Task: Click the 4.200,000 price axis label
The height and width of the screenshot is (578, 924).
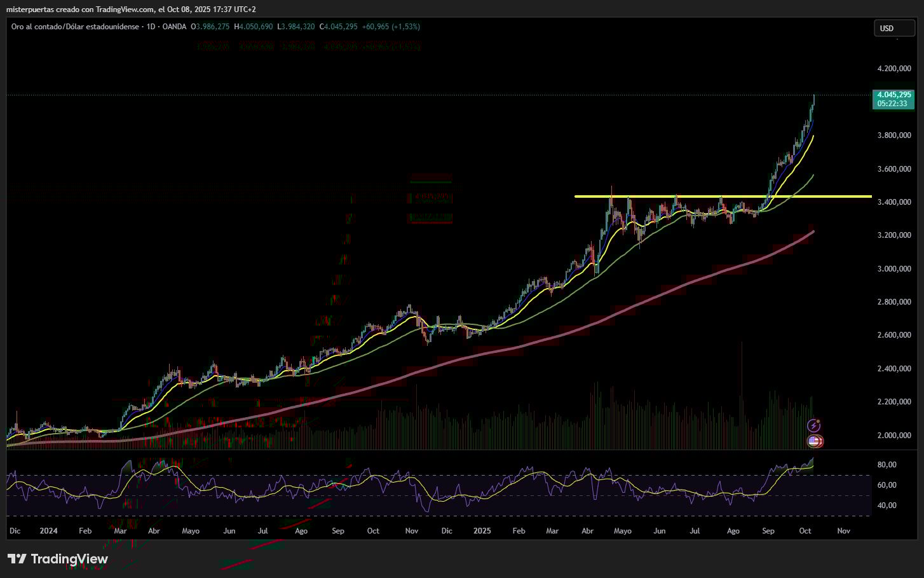Action: click(894, 69)
